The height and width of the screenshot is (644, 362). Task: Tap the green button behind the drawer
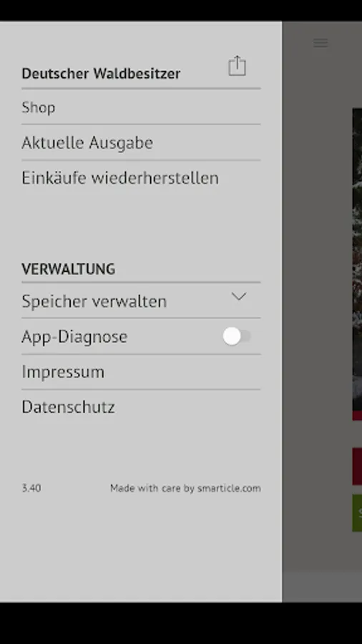[357, 513]
